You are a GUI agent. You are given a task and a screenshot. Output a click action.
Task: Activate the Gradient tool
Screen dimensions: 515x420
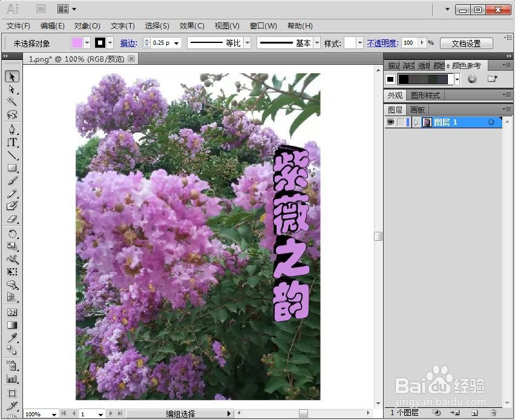pos(12,323)
